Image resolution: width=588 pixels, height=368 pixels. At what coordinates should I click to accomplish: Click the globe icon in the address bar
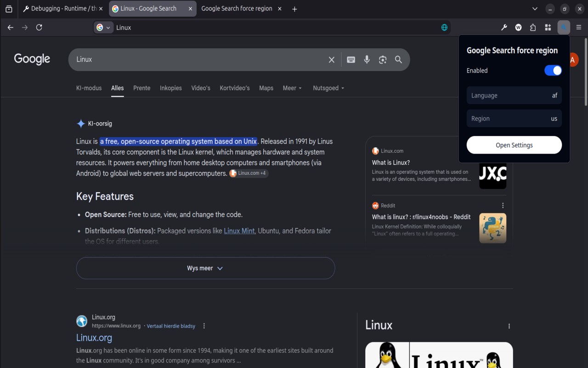tap(444, 28)
